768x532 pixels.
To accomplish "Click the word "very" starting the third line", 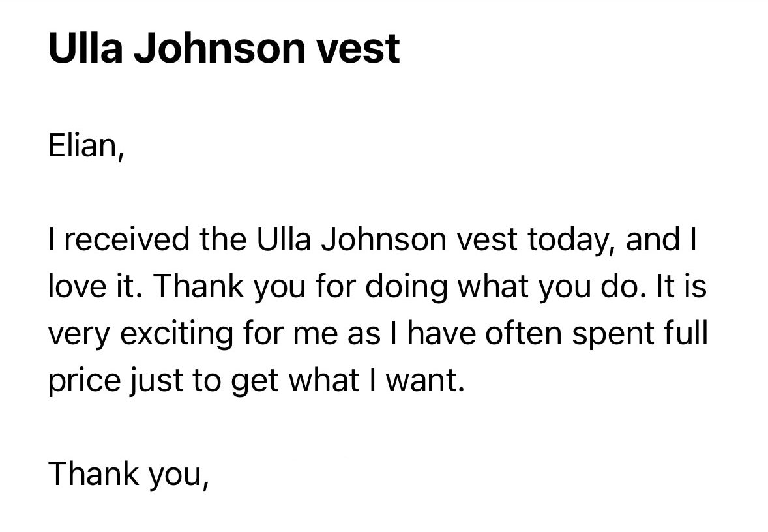I will pyautogui.click(x=78, y=336).
